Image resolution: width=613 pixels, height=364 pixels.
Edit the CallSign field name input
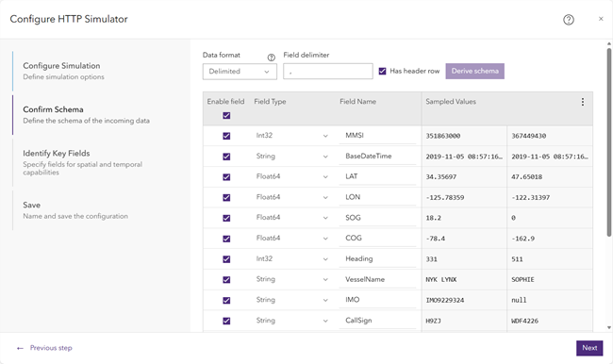(377, 321)
